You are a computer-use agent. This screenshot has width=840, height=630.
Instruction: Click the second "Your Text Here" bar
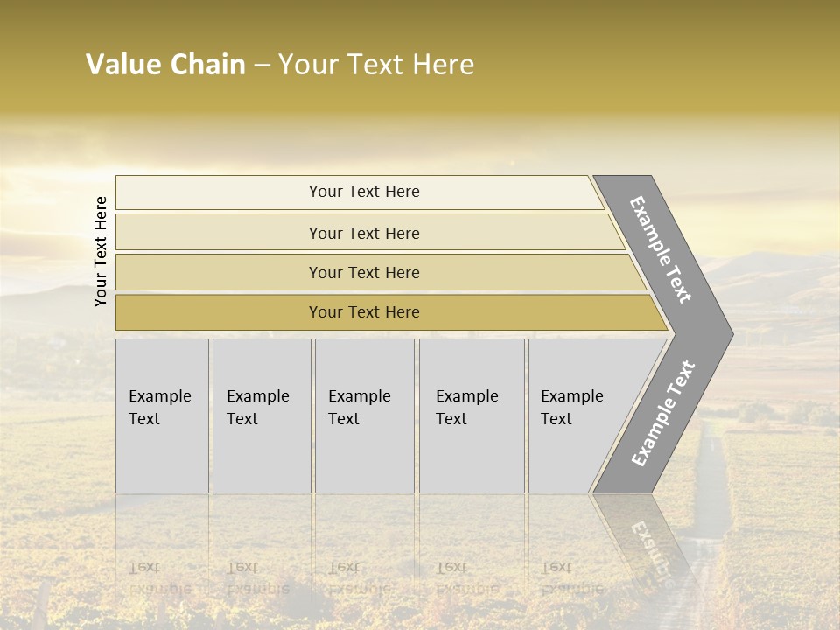click(364, 233)
